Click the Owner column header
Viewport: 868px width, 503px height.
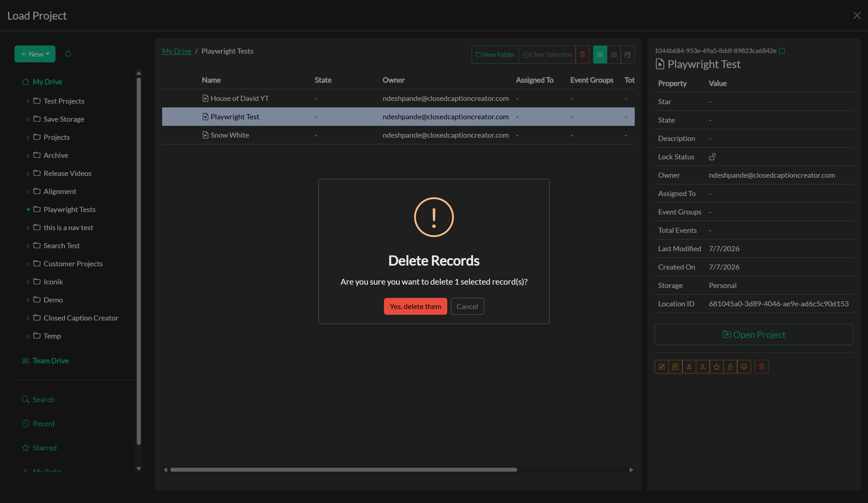[393, 80]
